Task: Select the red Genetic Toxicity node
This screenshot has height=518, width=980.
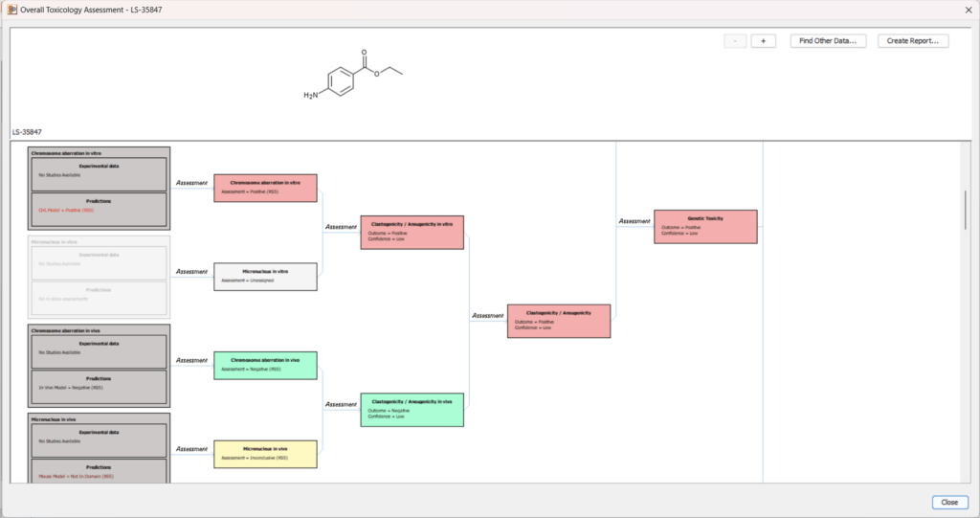Action: pyautogui.click(x=705, y=227)
